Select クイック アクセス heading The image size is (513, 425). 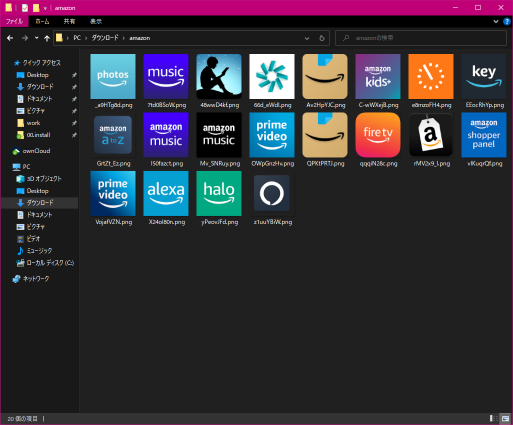pos(41,63)
